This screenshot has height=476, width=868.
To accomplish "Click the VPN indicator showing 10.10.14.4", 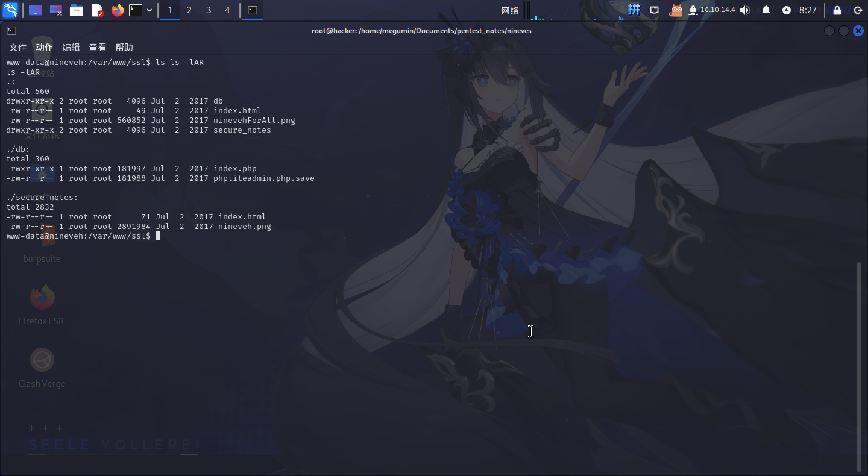I will 712,10.
